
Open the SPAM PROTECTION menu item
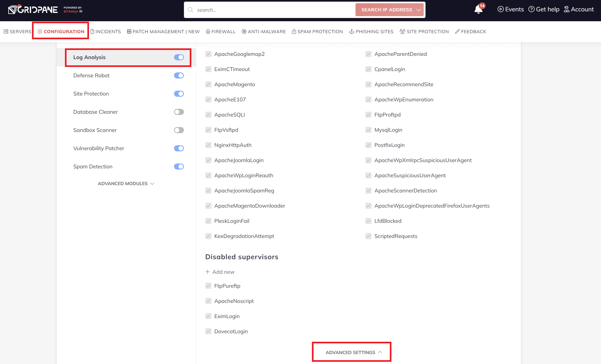[x=317, y=32]
